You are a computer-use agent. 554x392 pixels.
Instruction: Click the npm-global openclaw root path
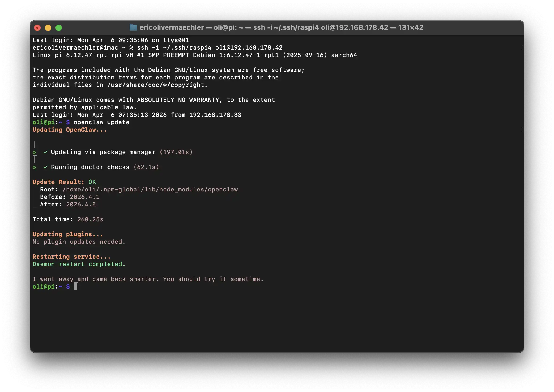[150, 190]
